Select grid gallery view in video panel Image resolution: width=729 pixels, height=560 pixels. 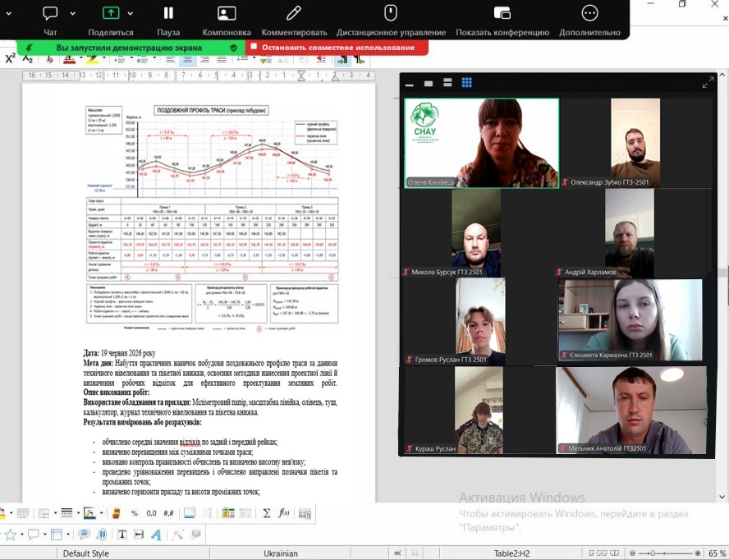pos(467,83)
